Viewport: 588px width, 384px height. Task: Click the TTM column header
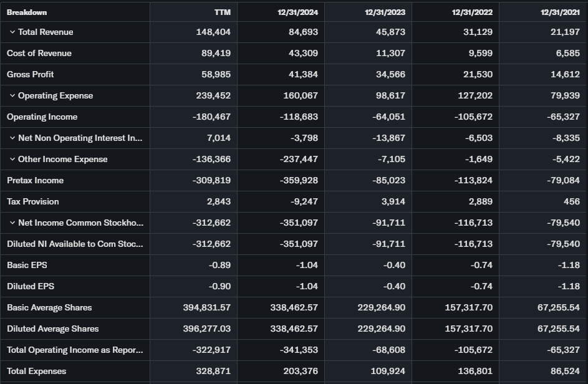[222, 12]
